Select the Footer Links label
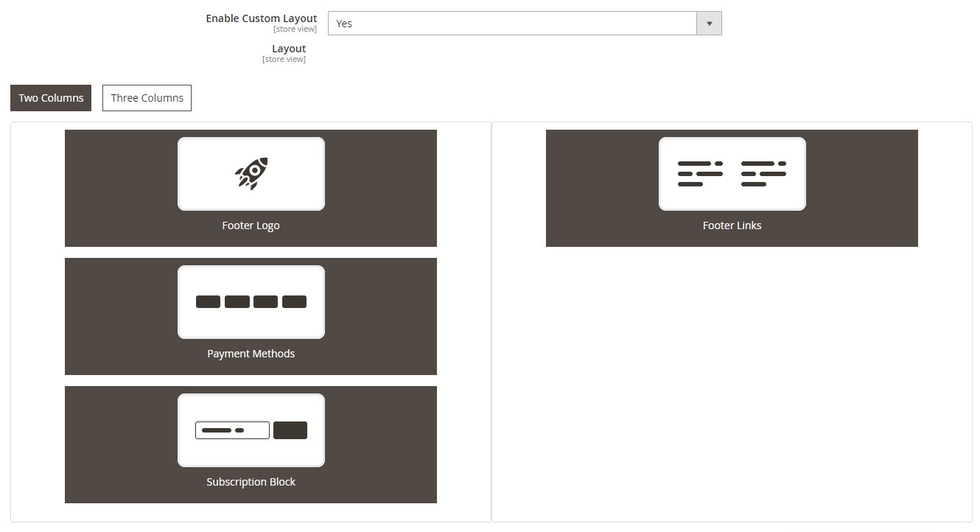Screen dimensions: 980x532 coord(732,225)
